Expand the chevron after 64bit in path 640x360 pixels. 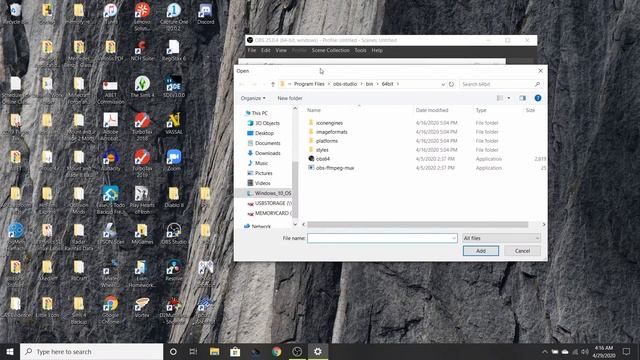pos(398,84)
